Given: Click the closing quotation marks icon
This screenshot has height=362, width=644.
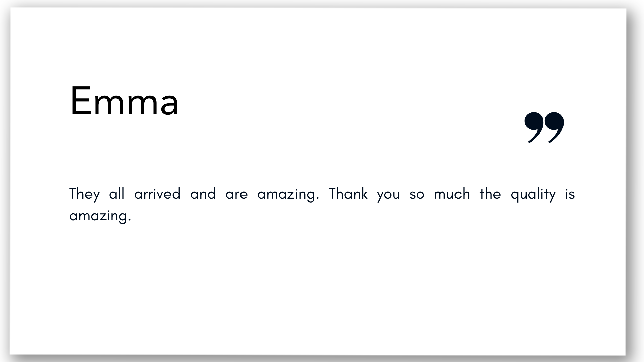Looking at the screenshot, I should click(544, 128).
